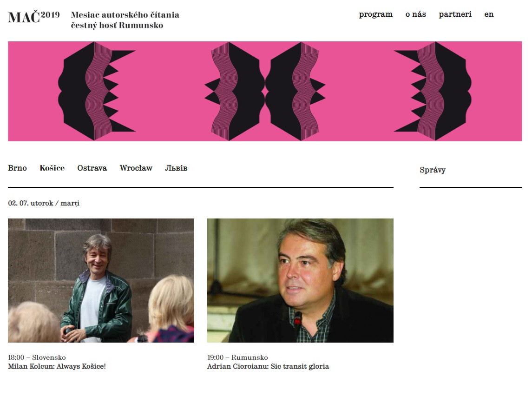532x410 pixels.
Task: Click the pink festival banner graphic
Action: pos(265,91)
